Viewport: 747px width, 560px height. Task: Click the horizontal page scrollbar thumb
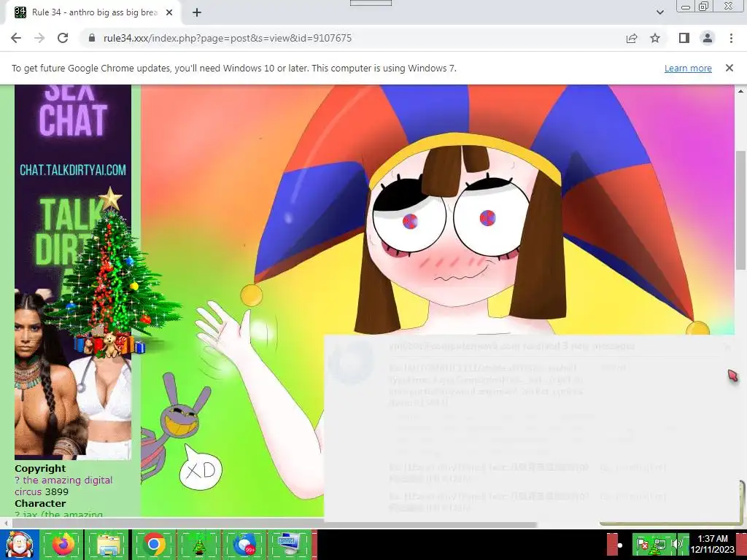coord(274,524)
